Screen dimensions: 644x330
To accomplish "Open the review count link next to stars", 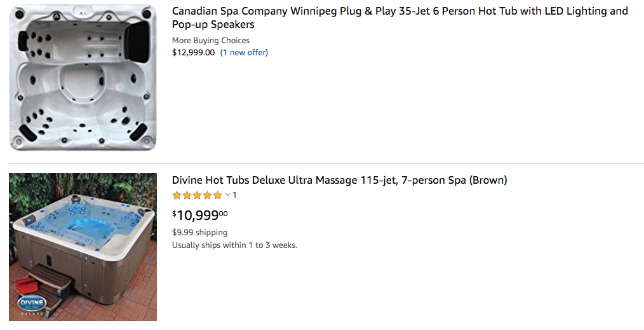I will tap(234, 195).
